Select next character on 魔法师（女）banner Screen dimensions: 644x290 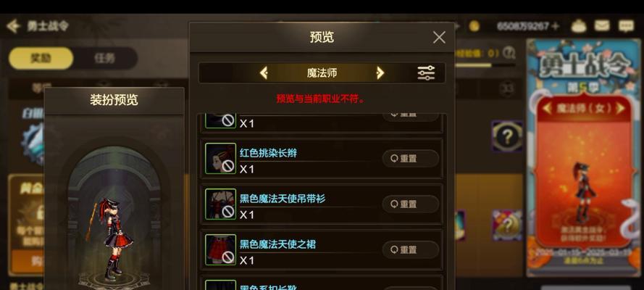pos(620,109)
